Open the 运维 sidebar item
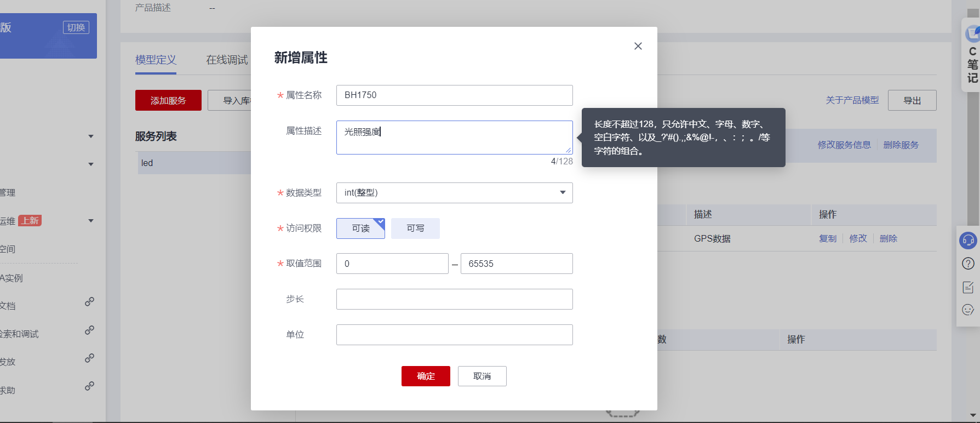The image size is (980, 423). (x=8, y=221)
